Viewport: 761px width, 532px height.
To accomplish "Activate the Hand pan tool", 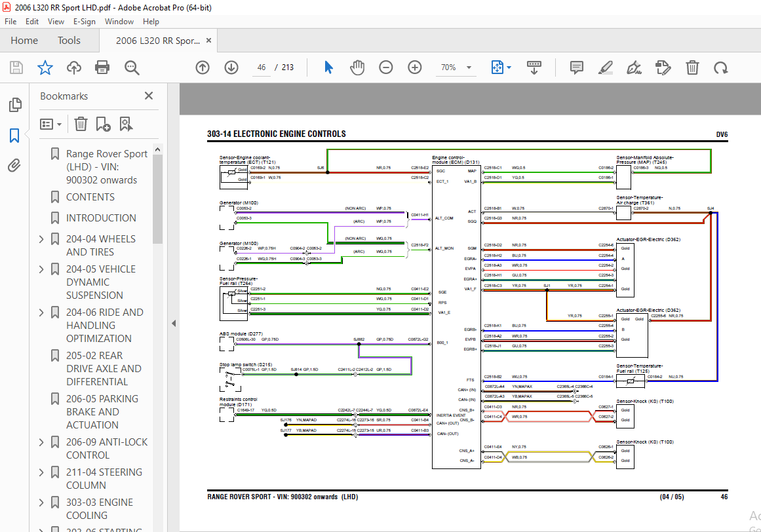I will pyautogui.click(x=357, y=67).
